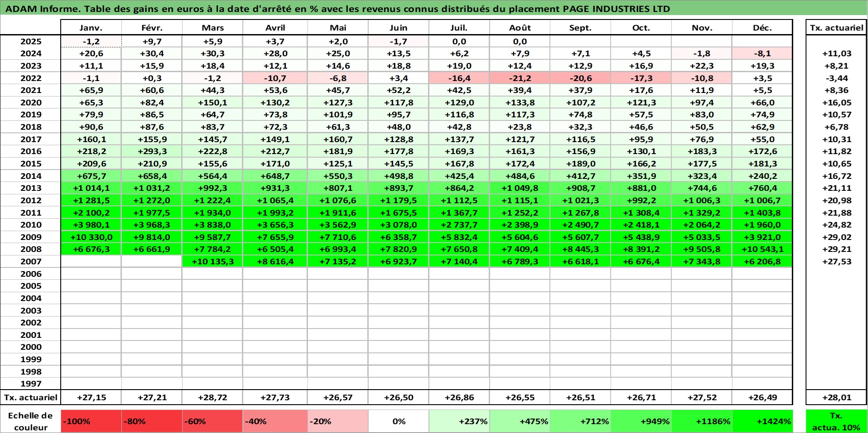The width and height of the screenshot is (868, 433).
Task: Click the -40% color scale swatch
Action: click(x=275, y=421)
